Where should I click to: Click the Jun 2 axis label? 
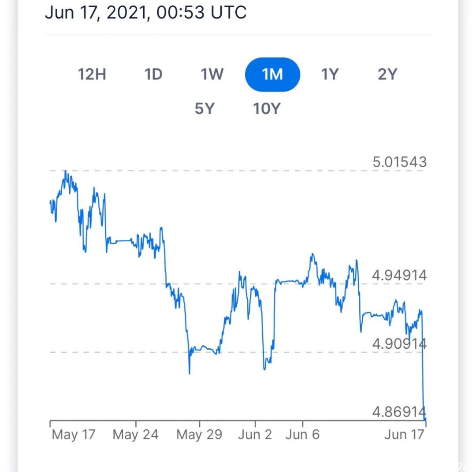pos(255,435)
